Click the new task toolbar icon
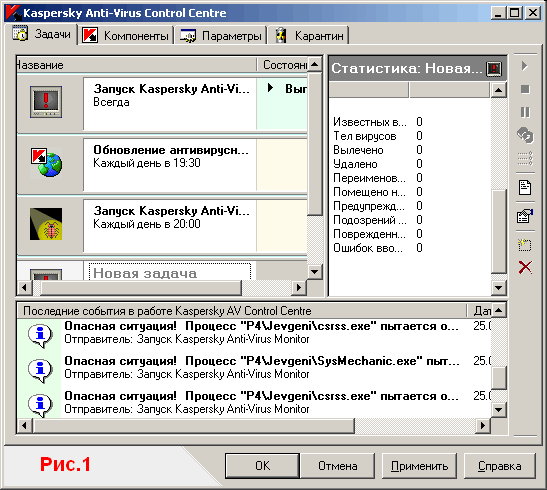 (525, 245)
